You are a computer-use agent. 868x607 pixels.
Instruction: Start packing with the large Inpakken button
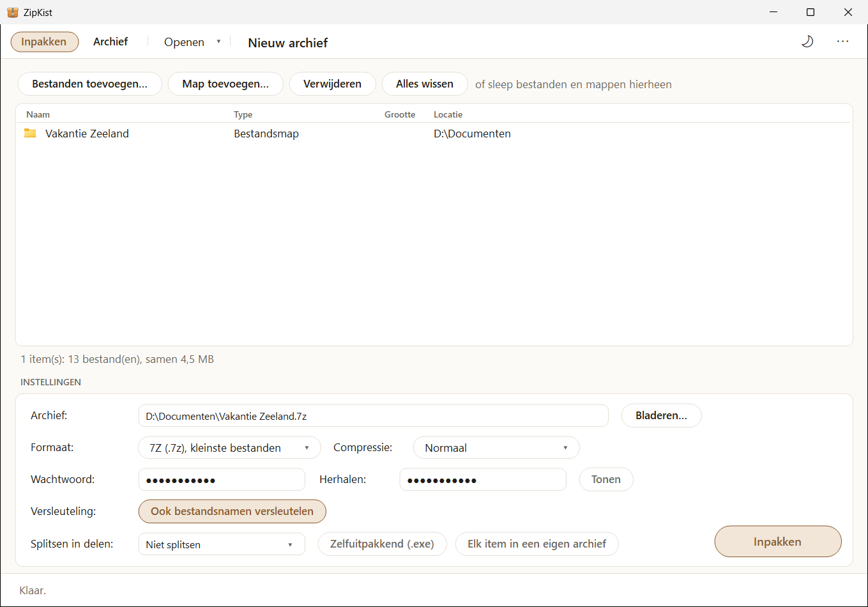pos(777,542)
